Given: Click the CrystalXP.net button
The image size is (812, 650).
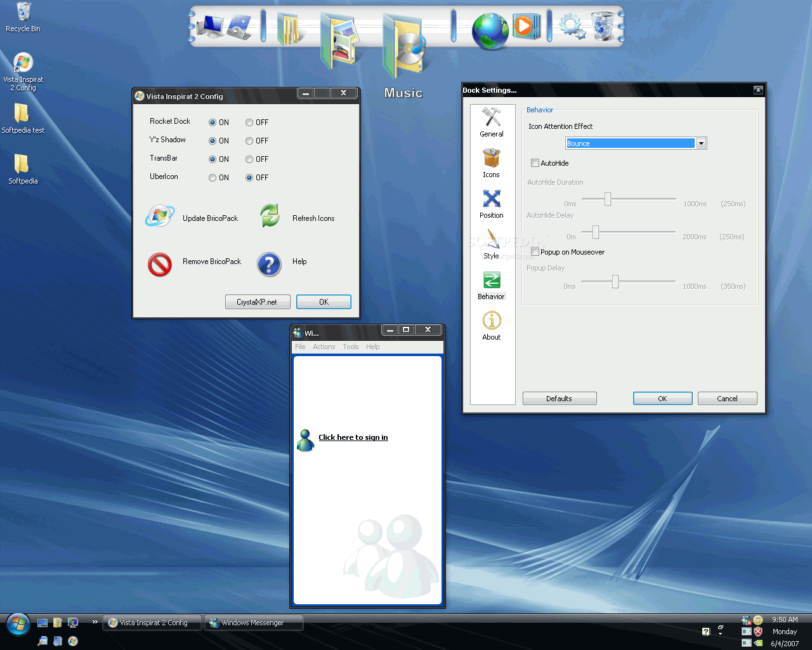Looking at the screenshot, I should pos(258,302).
